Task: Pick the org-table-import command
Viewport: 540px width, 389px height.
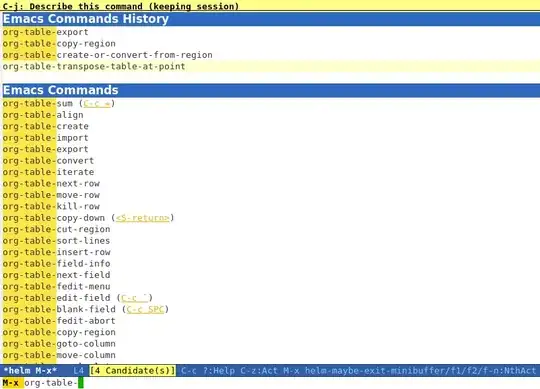Action: tap(45, 137)
